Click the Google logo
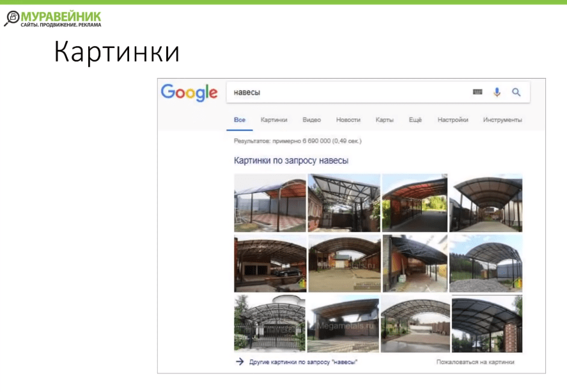Screen dimensions: 567x392 click(189, 93)
